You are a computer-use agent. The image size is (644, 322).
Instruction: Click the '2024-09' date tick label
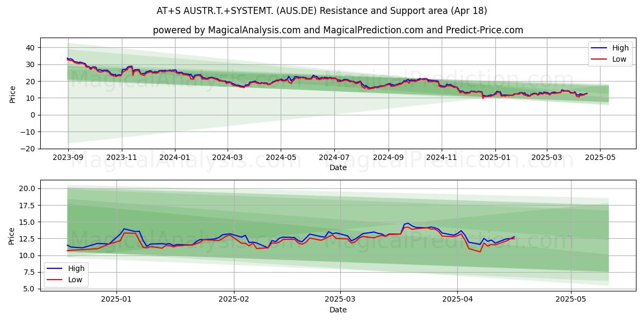(389, 158)
